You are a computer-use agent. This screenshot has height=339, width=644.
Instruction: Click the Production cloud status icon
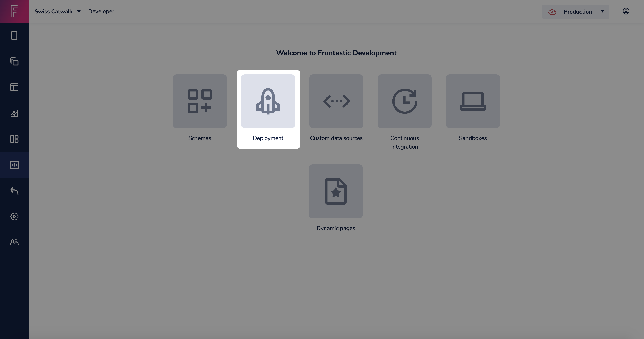point(552,12)
